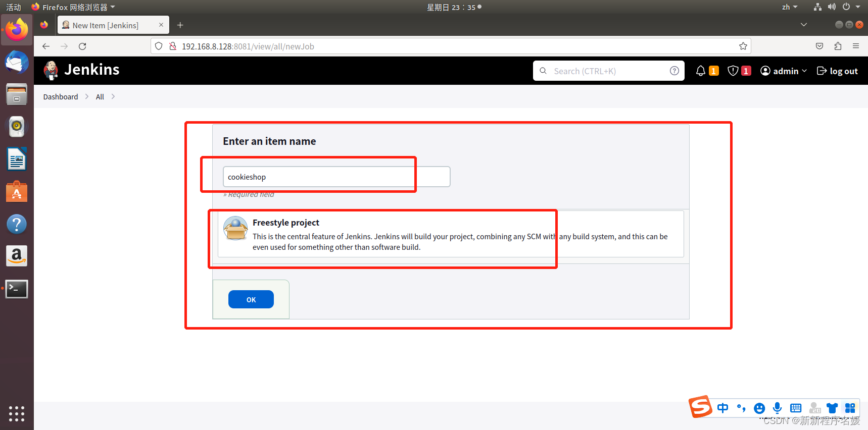Launch Thunderbird mail from the dock
Screen dimensions: 868x430
17,62
